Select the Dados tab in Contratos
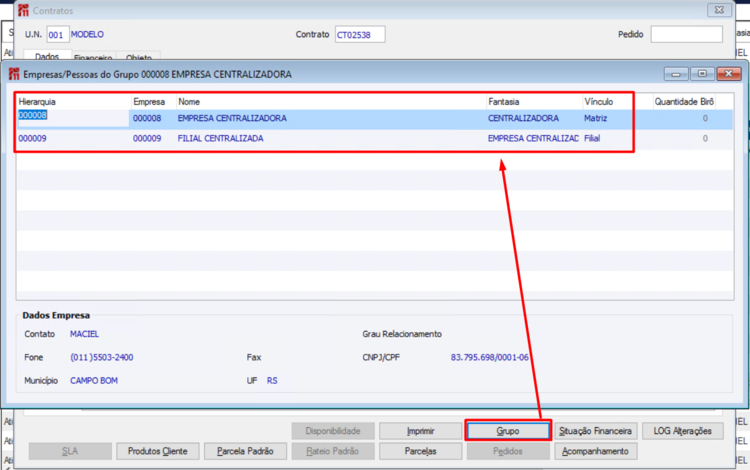The height and width of the screenshot is (470, 750). coord(47,56)
